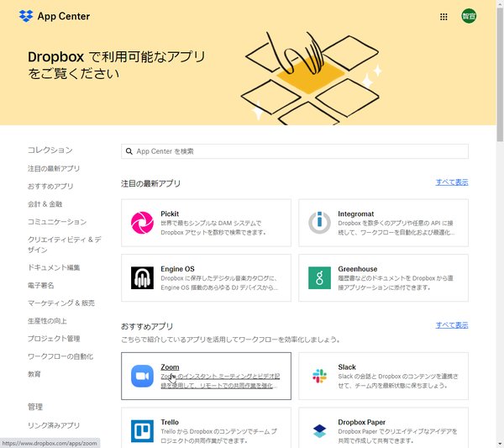
Task: Show all 注目の最新アプリ via すべて表示
Action: [x=452, y=182]
